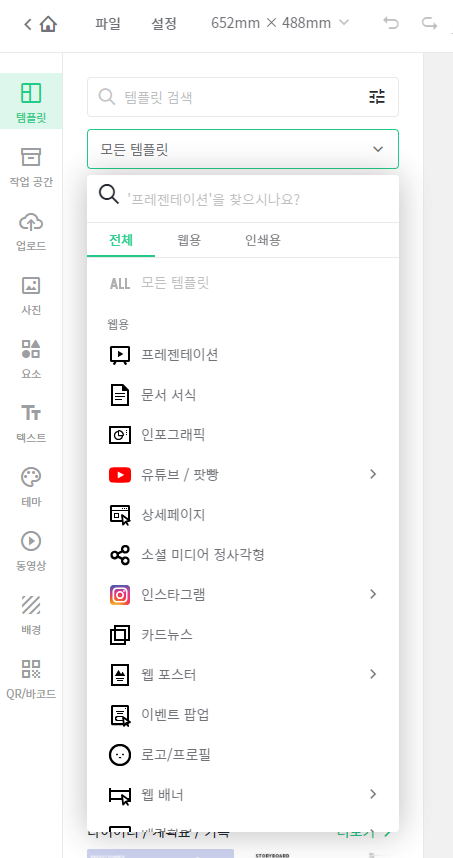Viewport: 453px width, 858px height.
Task: Collapse the 모든 템플릿 dropdown
Action: pos(243,149)
